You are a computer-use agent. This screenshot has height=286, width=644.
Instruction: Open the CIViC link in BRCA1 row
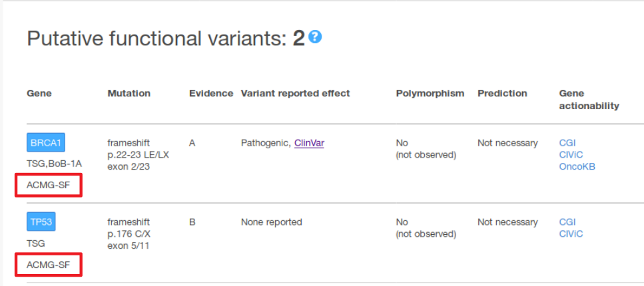click(571, 155)
